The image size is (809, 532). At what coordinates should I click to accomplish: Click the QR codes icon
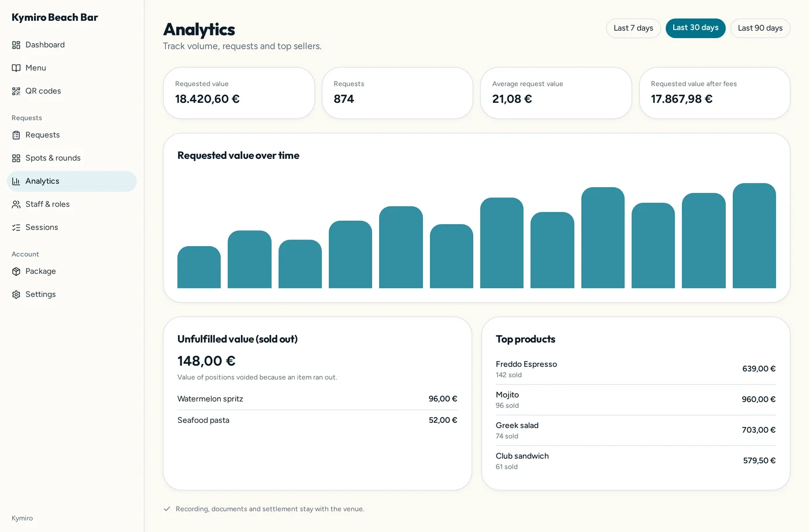tap(16, 91)
